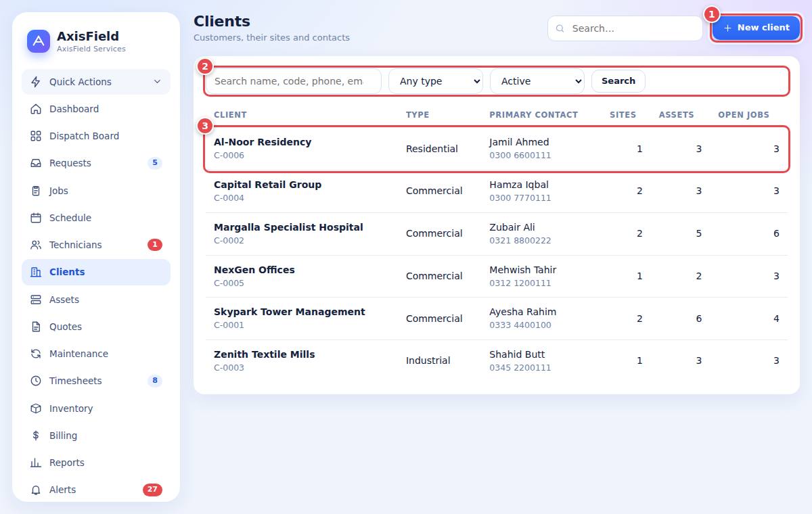This screenshot has width=812, height=514.
Task: Click contact name Hamza Iqbal
Action: (x=519, y=185)
